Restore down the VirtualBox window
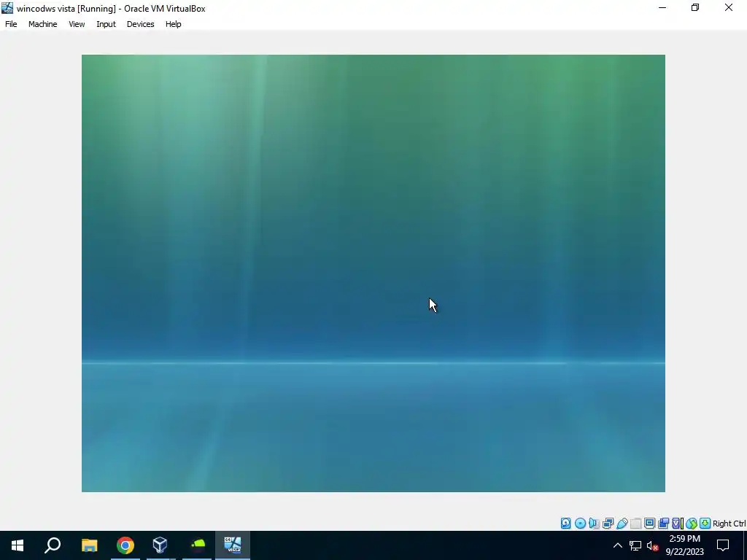Screen dimensions: 747x560 [695, 7]
